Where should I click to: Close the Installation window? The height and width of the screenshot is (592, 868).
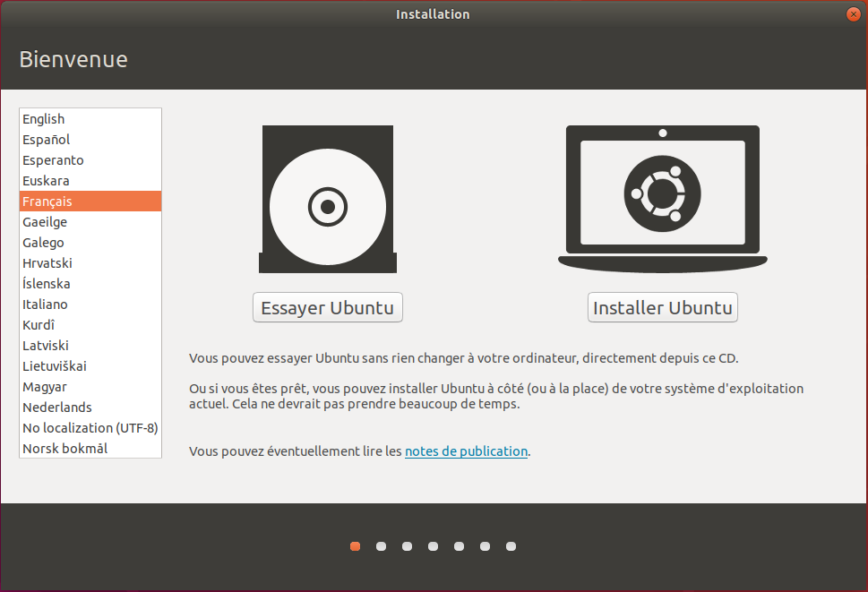tap(853, 14)
